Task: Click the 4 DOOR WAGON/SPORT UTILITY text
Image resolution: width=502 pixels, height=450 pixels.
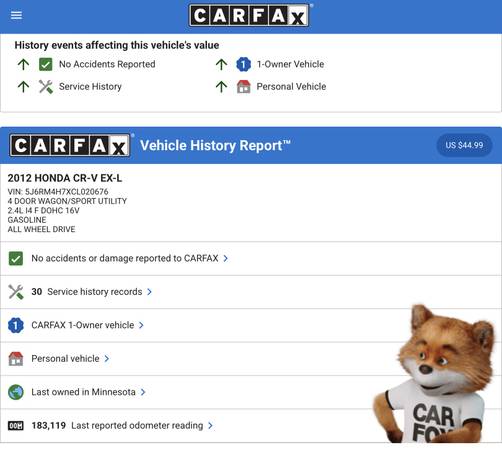Action: [67, 201]
